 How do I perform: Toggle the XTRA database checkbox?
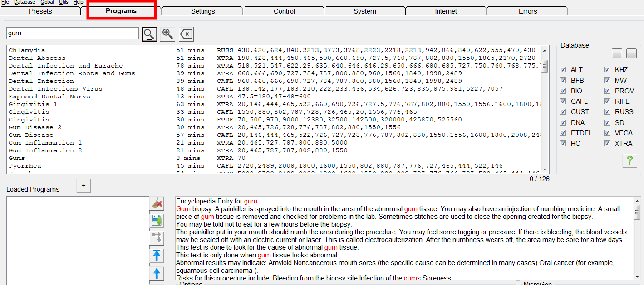607,144
